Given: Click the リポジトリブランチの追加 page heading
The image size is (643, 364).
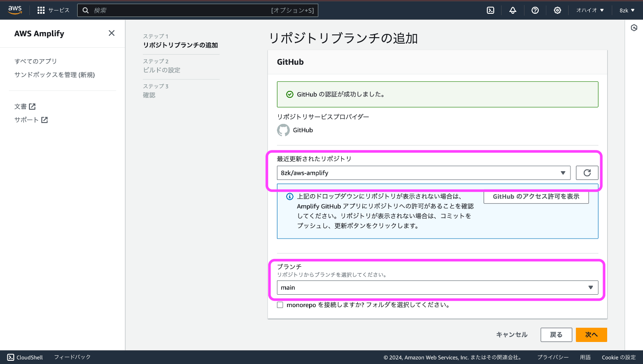Looking at the screenshot, I should point(343,38).
